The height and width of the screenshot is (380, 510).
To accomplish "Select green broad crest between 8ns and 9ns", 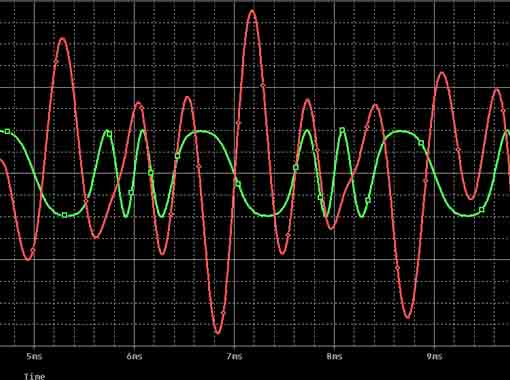I will (401, 131).
